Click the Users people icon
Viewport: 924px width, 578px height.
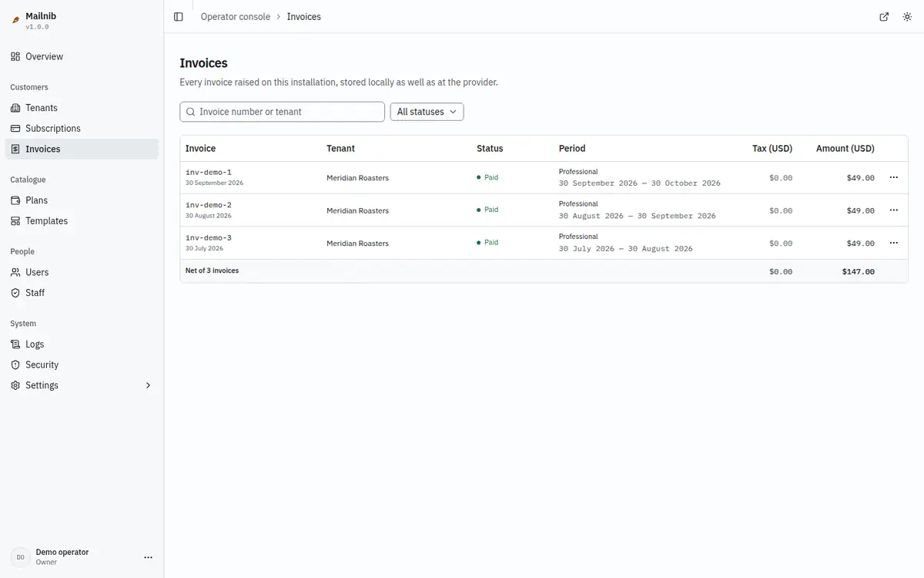(15, 272)
